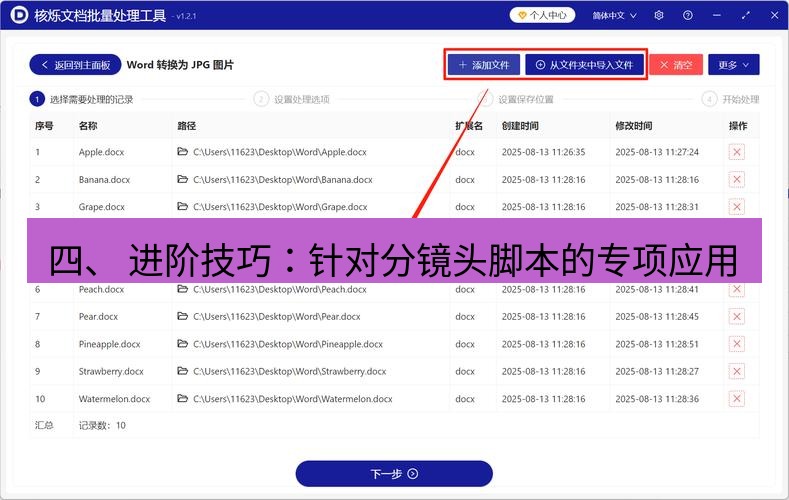Open the 个人中心 personal center button
Image resolution: width=789 pixels, height=500 pixels.
coord(542,15)
